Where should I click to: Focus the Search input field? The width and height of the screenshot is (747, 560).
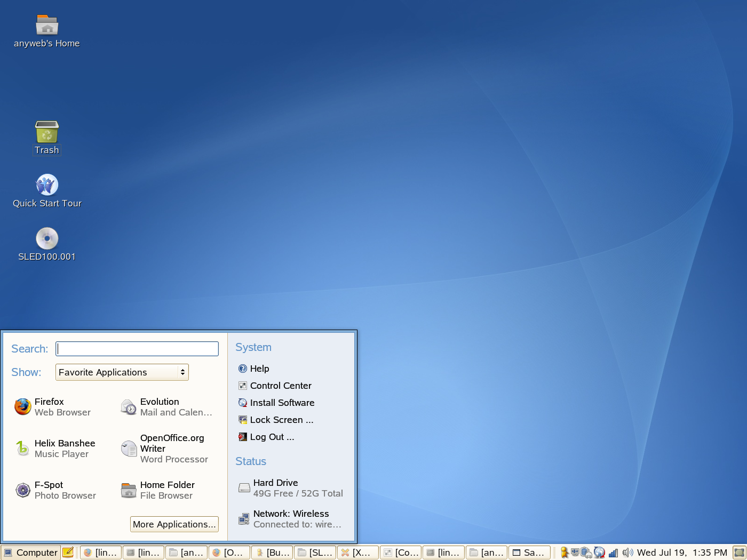click(x=137, y=349)
